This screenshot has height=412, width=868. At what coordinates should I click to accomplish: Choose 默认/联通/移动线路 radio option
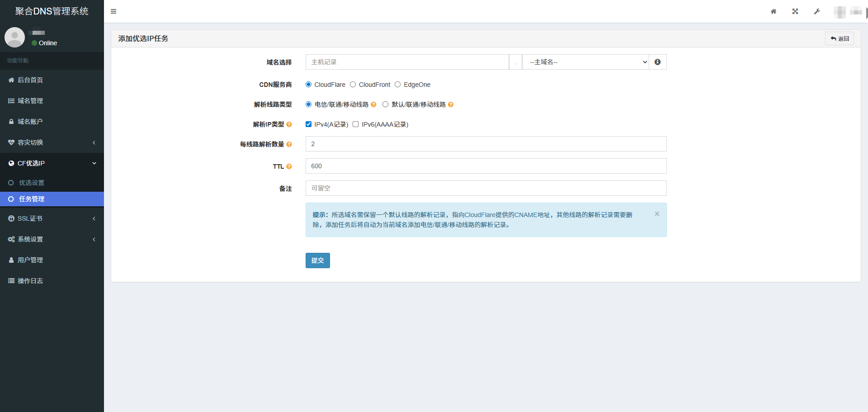(386, 104)
